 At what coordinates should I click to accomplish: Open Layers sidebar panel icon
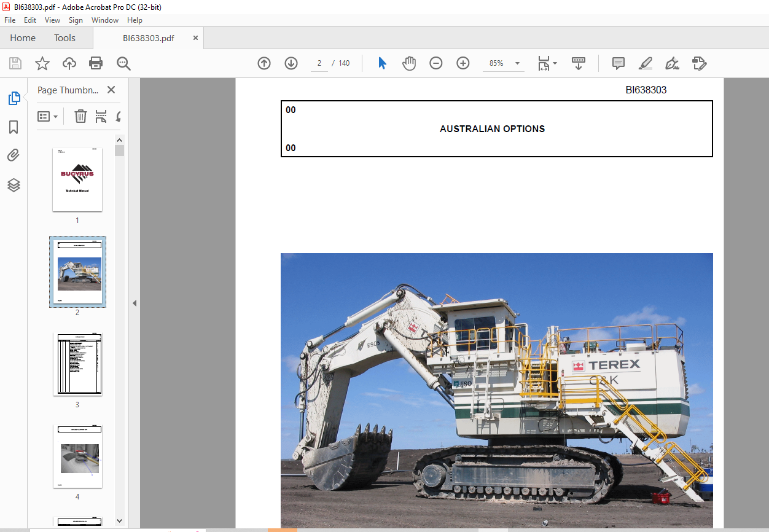(x=14, y=185)
